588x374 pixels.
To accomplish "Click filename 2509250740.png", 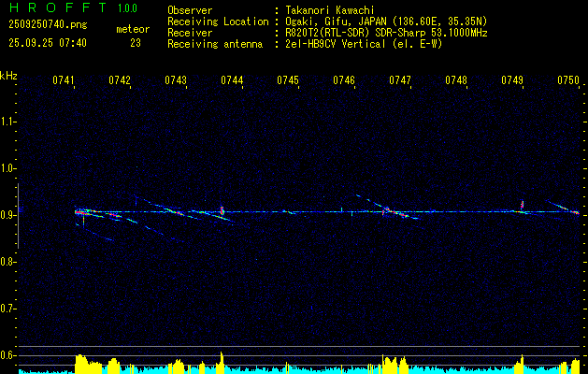I will click(x=48, y=24).
